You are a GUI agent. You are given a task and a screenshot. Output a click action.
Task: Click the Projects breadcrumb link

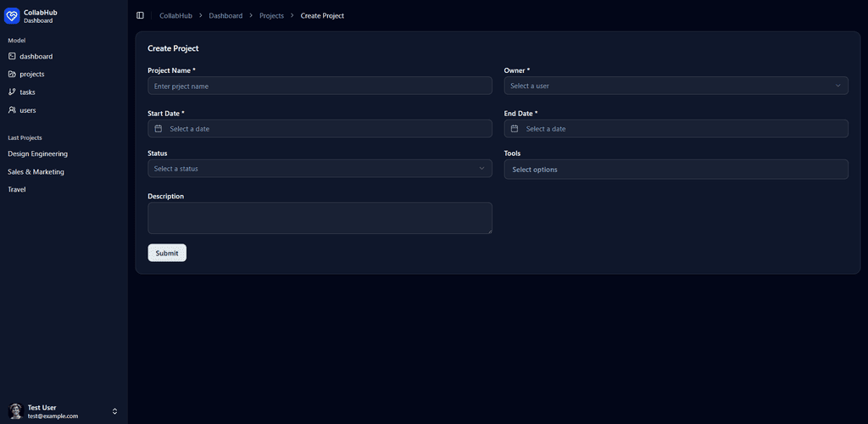[x=271, y=15]
